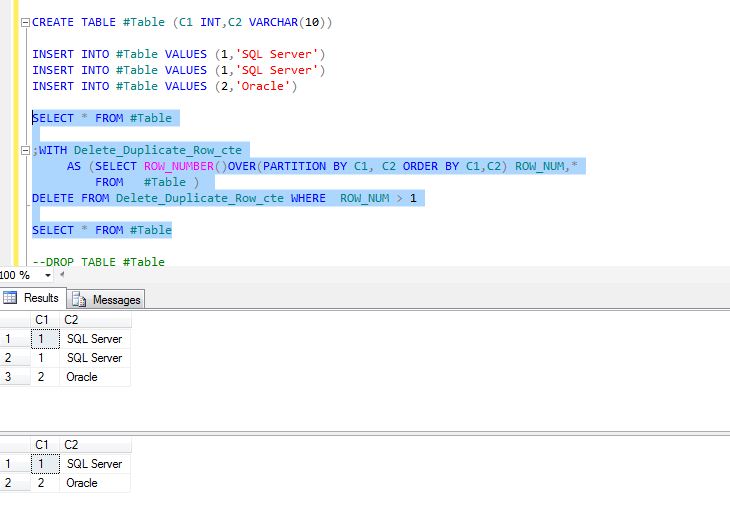This screenshot has height=512, width=730.
Task: Open the 100 % zoom dropdown
Action: point(47,276)
